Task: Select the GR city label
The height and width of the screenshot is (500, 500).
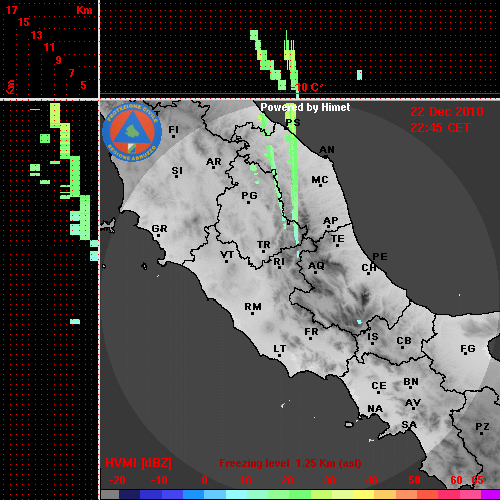Action: pos(159,229)
